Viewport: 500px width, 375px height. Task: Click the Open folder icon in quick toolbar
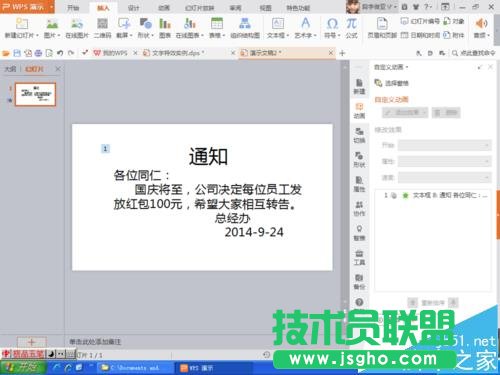point(6,53)
